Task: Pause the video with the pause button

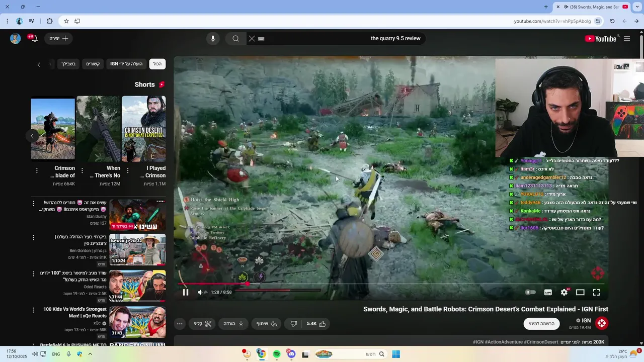Action: 185,292
